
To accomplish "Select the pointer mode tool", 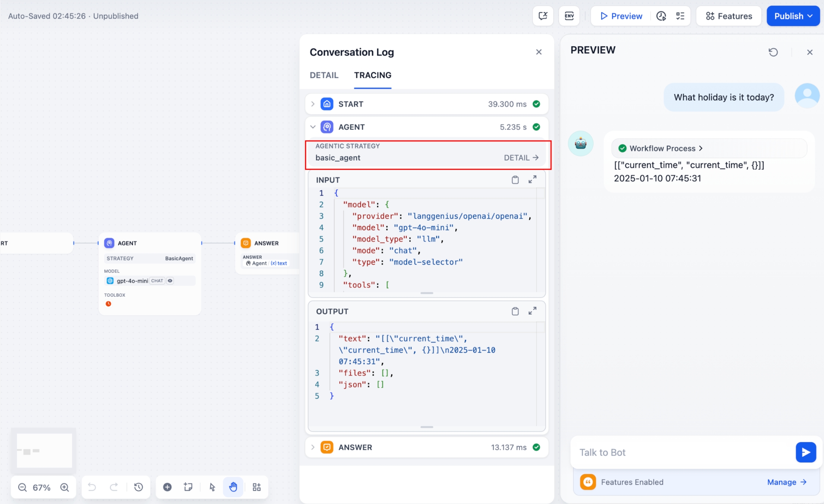I will click(x=212, y=487).
